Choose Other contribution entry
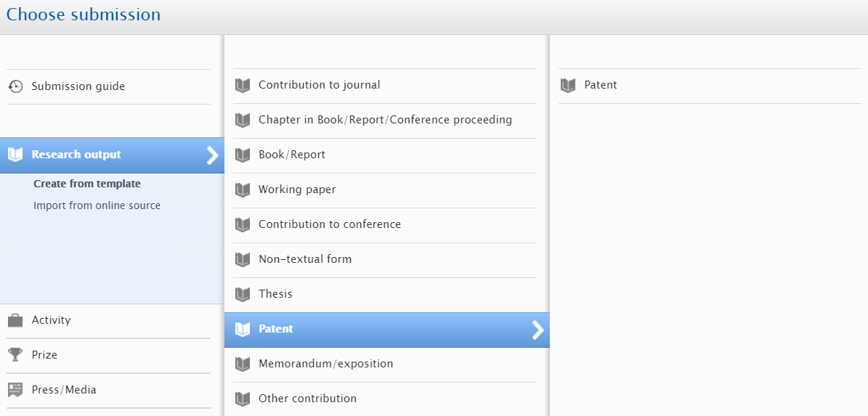868x416 pixels. tap(307, 399)
